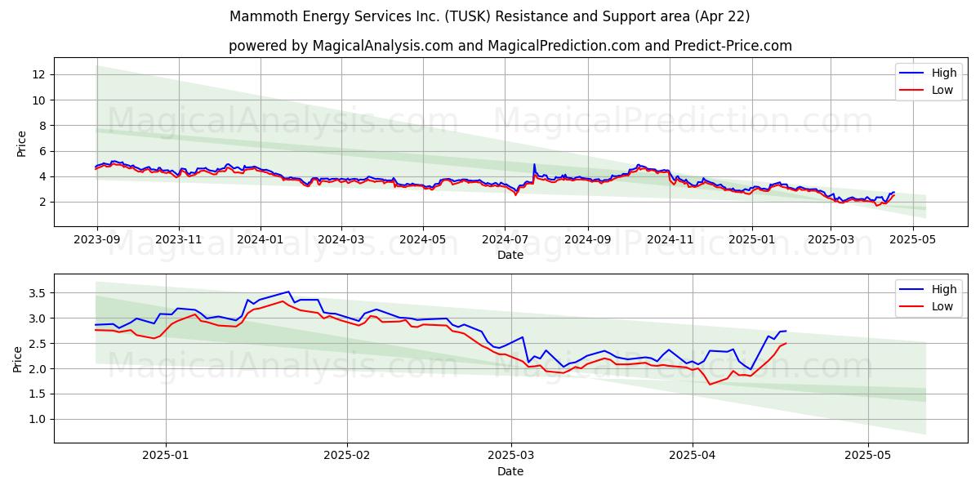The width and height of the screenshot is (980, 490).
Task: Click the 'Price' y-axis label of top chart
Action: coord(21,142)
